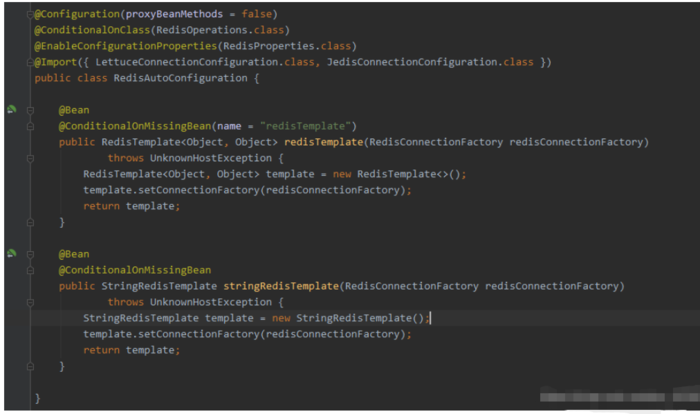Click the fold end marker closing the stringRedisTemplate method
The width and height of the screenshot is (700, 414).
(x=30, y=366)
